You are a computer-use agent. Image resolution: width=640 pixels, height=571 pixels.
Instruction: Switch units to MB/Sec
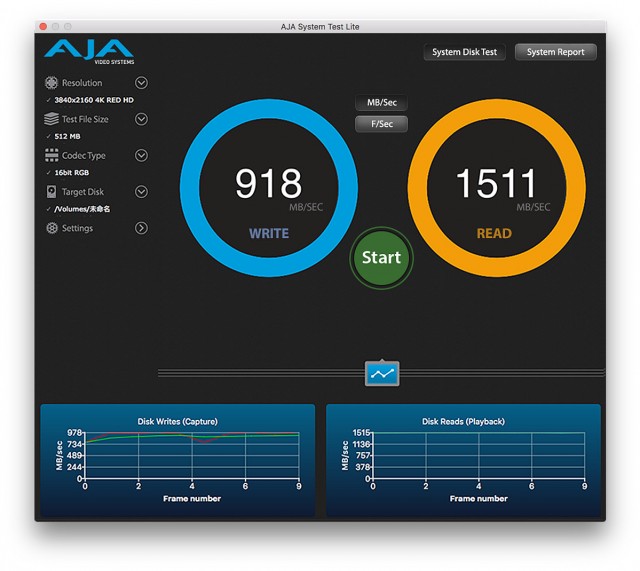pos(382,102)
